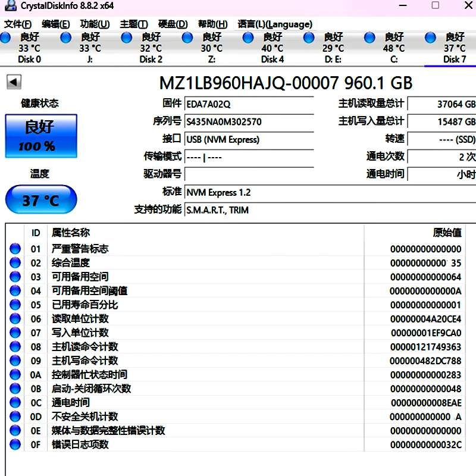This screenshot has height=476, width=476.
Task: Select raw value 00000000000048
Action: 425,389
